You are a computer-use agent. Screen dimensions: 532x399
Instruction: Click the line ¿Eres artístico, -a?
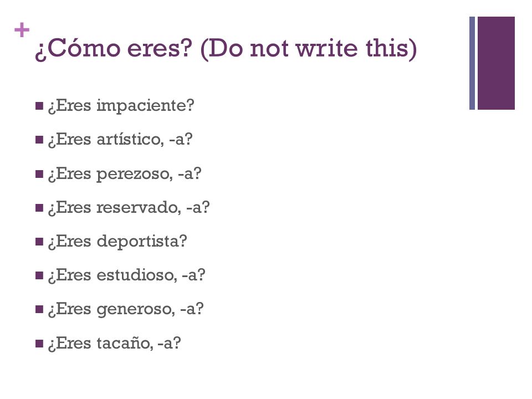120,139
